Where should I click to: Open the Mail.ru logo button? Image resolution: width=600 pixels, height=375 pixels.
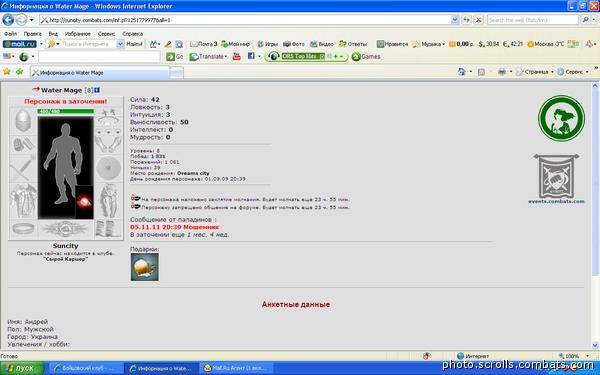click(x=20, y=44)
